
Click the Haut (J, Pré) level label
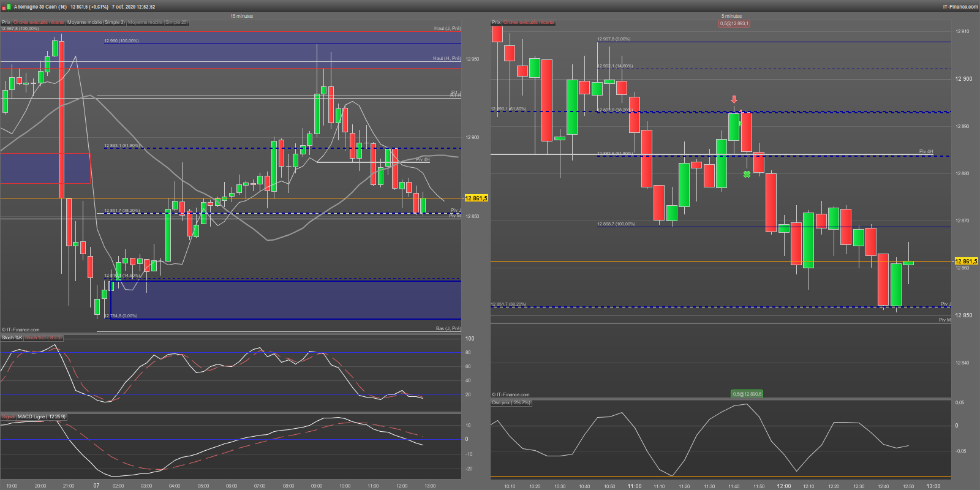pos(447,28)
